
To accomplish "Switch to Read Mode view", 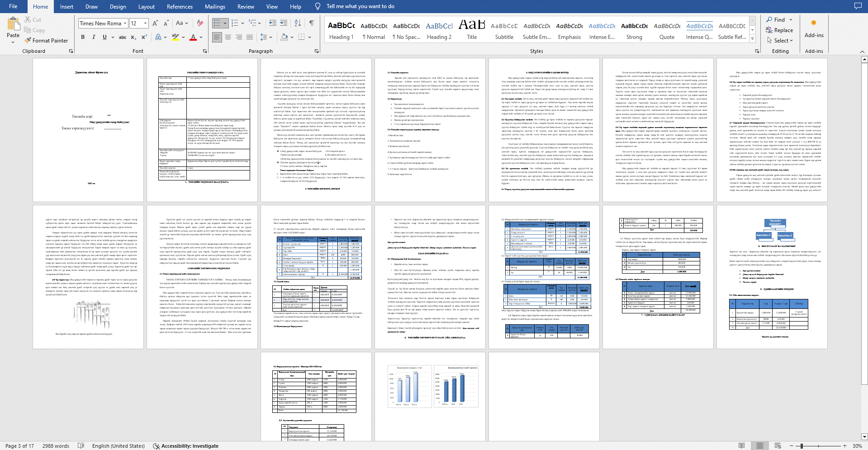I will (741, 446).
